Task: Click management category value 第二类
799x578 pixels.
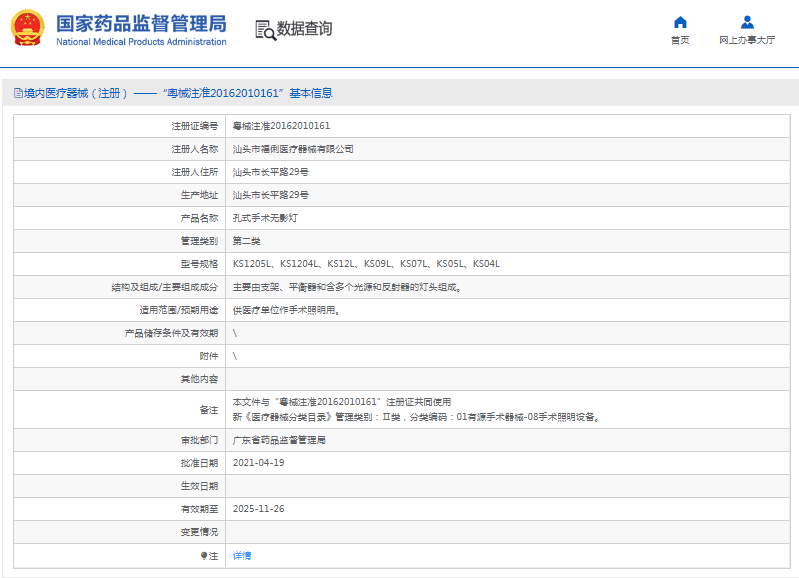Action: (x=248, y=241)
